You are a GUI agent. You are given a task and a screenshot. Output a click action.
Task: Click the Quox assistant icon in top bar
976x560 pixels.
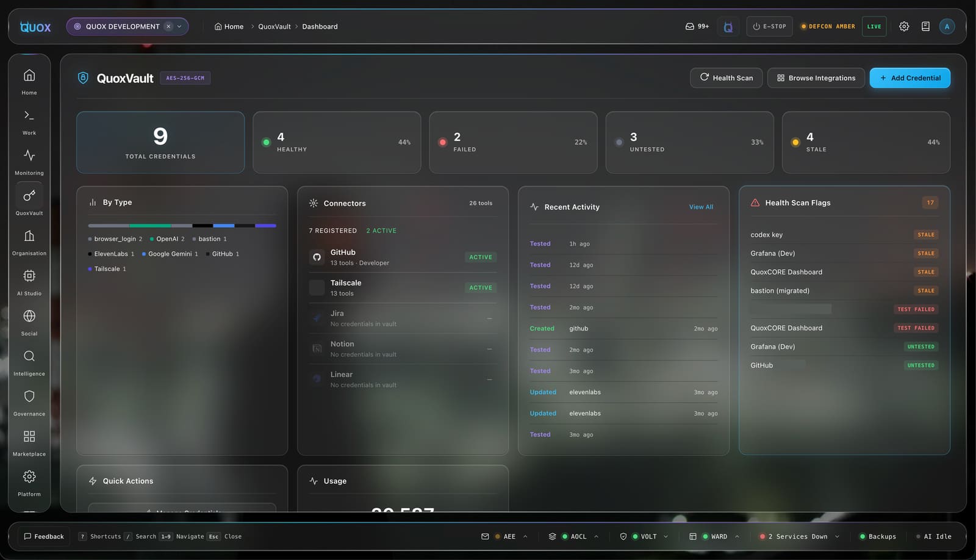(728, 27)
